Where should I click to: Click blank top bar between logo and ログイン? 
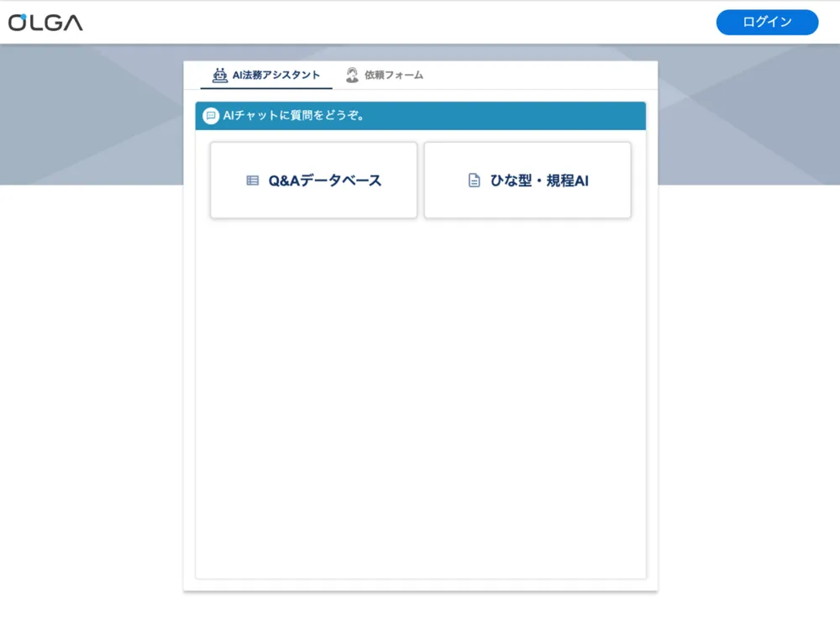[395, 23]
